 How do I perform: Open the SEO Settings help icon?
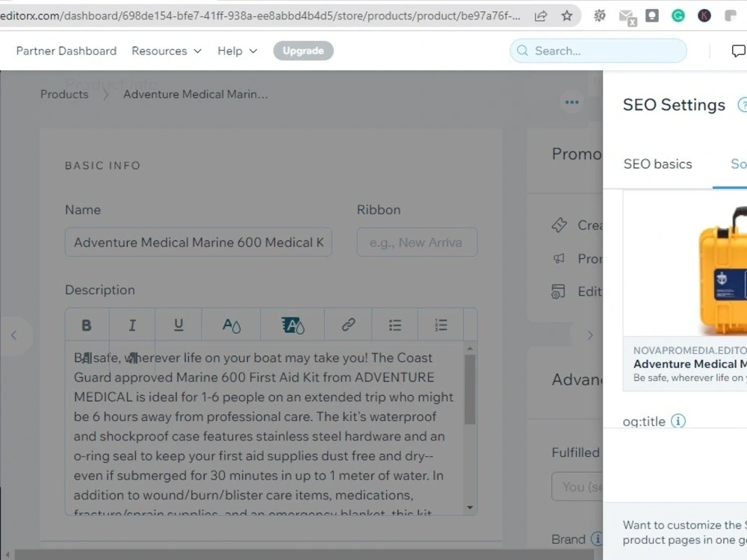pos(743,105)
